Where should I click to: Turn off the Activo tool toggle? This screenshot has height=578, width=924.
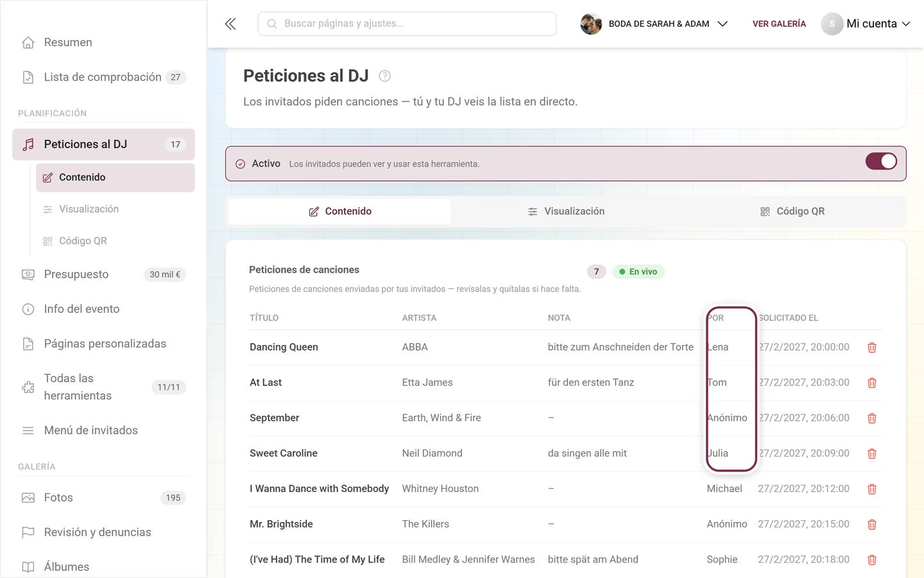[x=881, y=161]
